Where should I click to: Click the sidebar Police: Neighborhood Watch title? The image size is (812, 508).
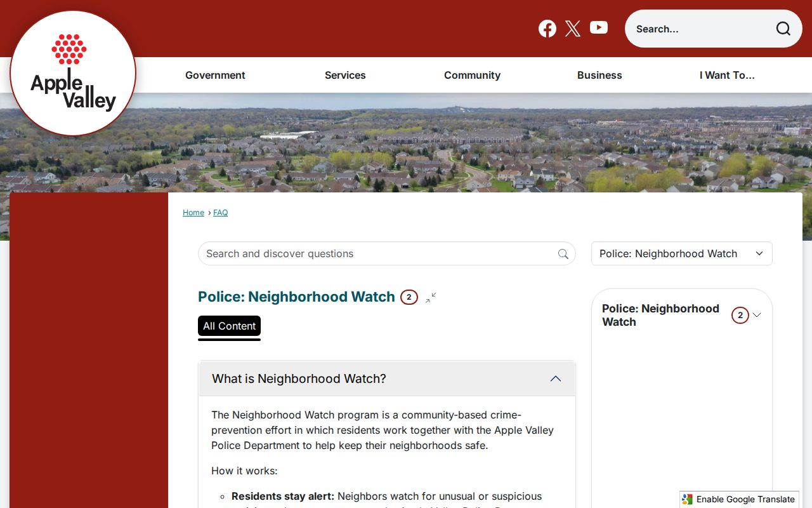660,315
